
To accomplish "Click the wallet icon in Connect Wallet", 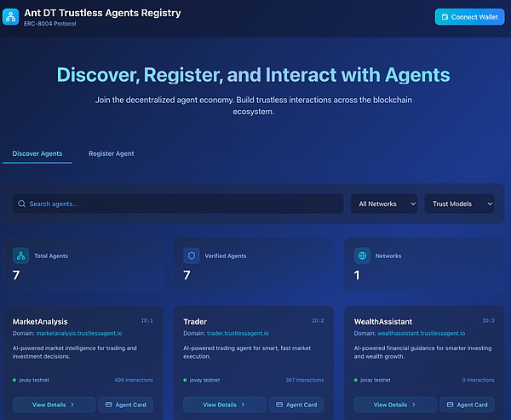I will pos(444,17).
